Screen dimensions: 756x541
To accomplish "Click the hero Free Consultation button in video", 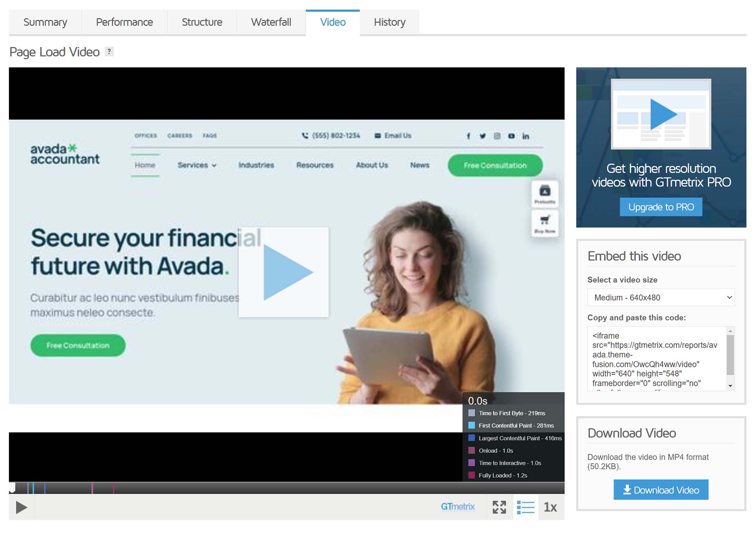I will [x=78, y=346].
